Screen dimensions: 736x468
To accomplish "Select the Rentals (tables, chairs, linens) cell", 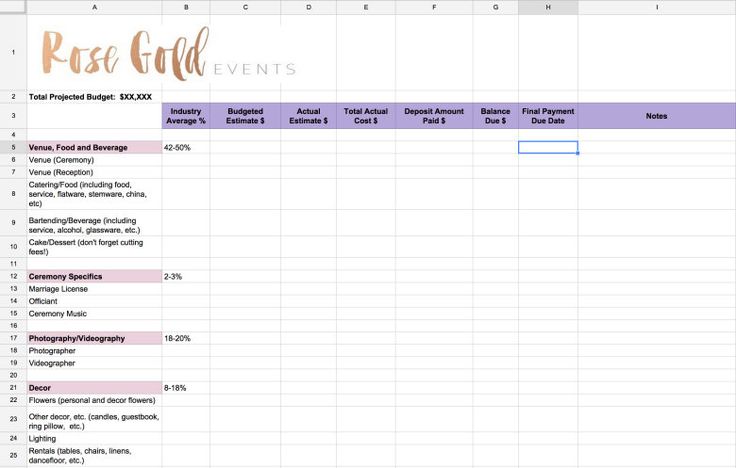I will point(94,456).
